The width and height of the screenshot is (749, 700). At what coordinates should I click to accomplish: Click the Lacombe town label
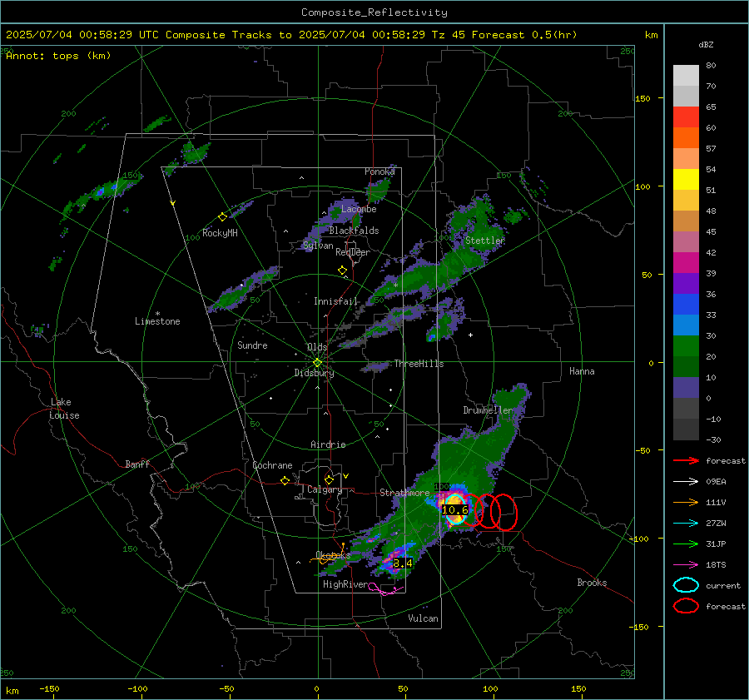coord(359,209)
